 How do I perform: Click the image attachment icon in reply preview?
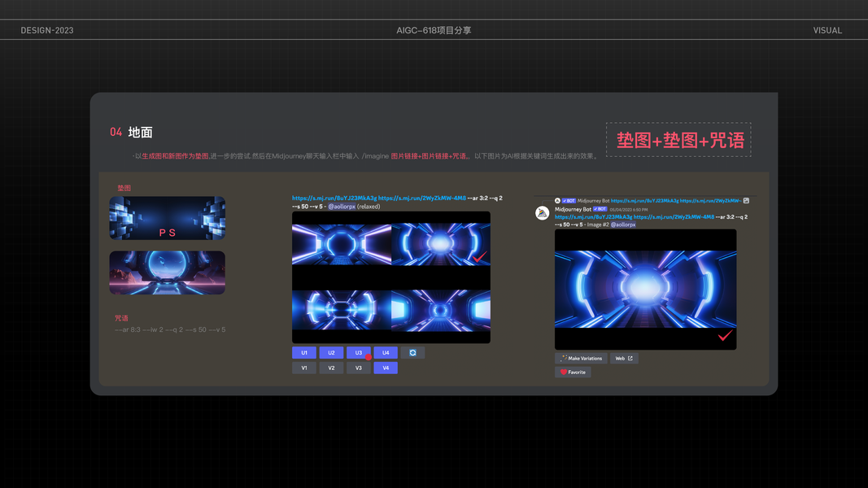click(746, 201)
